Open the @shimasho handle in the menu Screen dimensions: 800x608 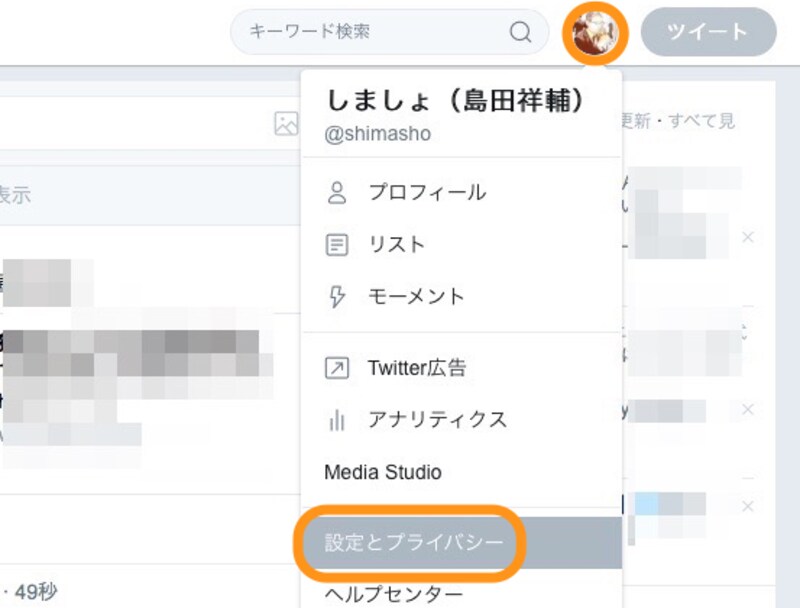[379, 134]
